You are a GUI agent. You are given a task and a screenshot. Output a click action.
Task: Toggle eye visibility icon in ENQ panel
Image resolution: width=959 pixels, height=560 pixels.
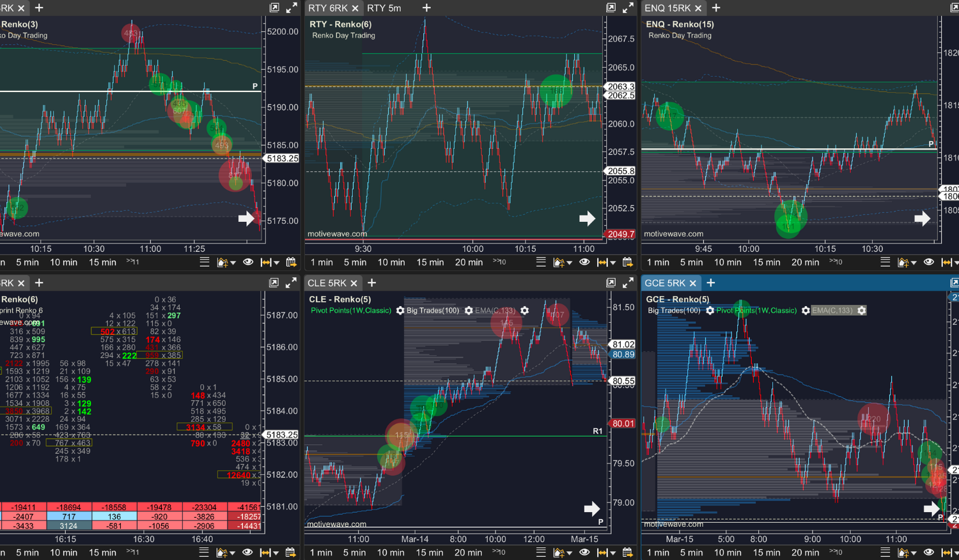click(929, 262)
